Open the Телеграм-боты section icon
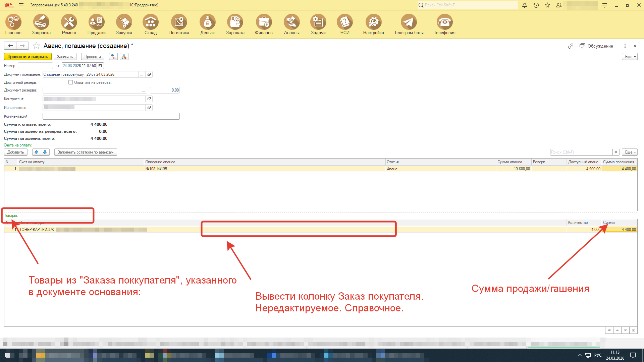644x362 pixels. 409,22
